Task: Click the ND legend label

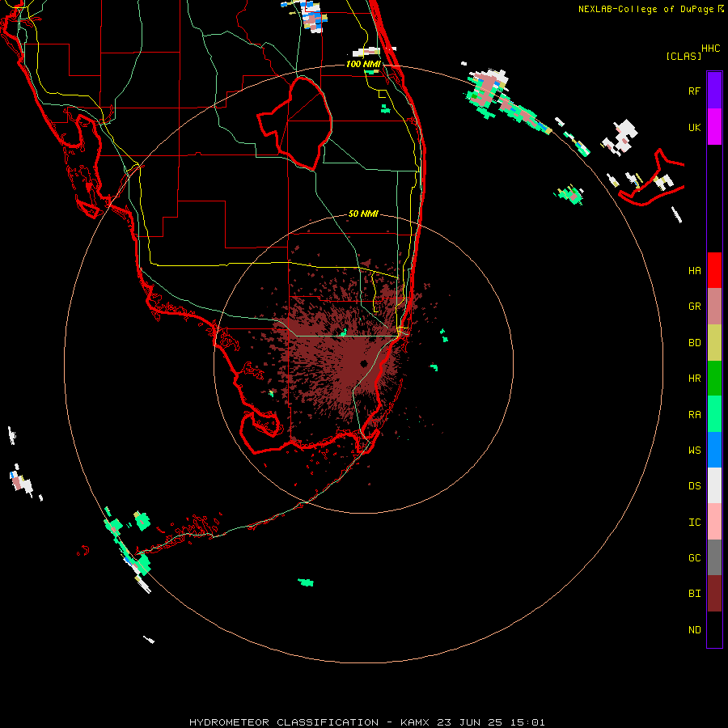Action: pos(694,630)
